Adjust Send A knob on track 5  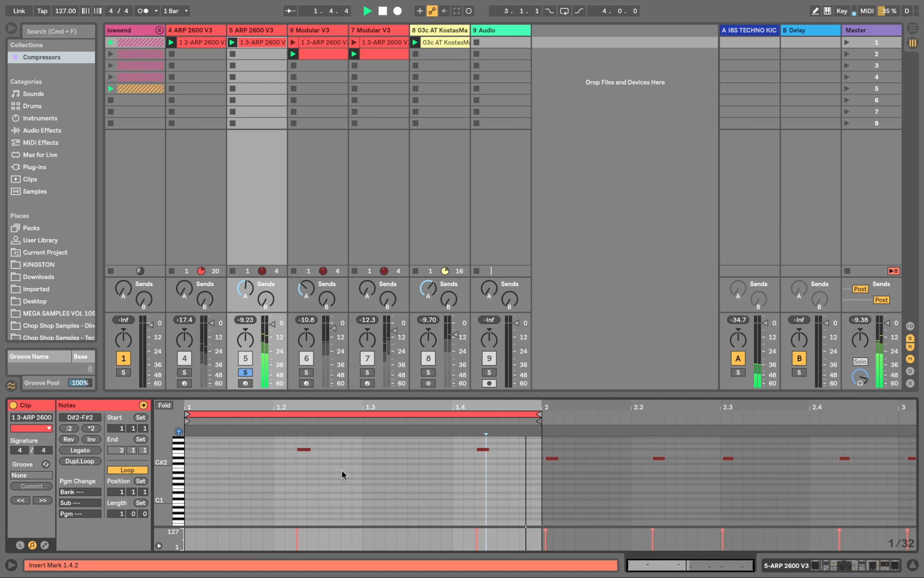point(245,288)
